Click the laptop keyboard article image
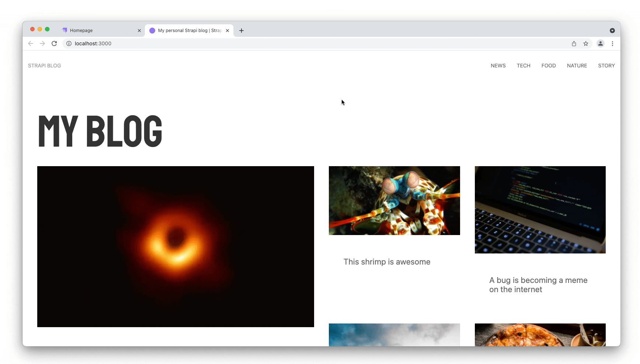 [x=540, y=210]
